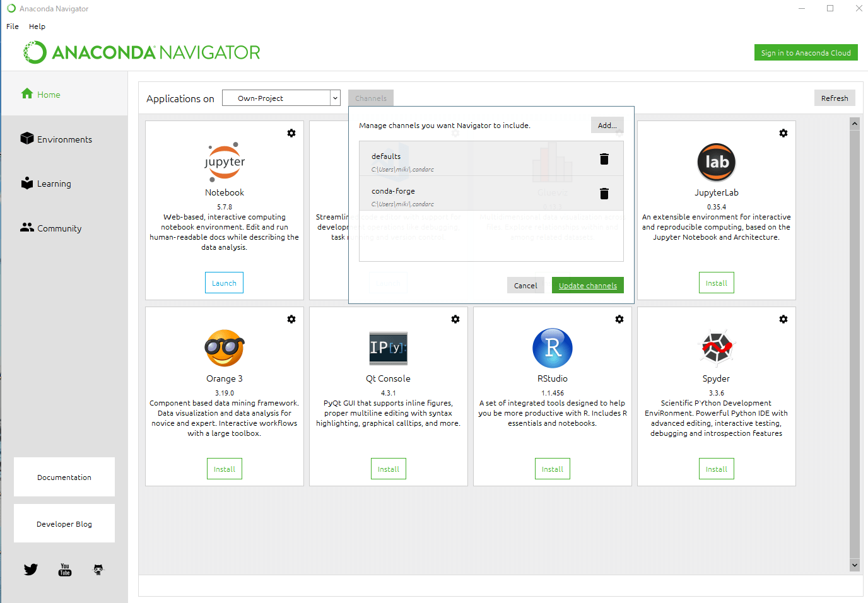This screenshot has width=868, height=603.
Task: Click the Spyder logo
Action: (x=717, y=348)
